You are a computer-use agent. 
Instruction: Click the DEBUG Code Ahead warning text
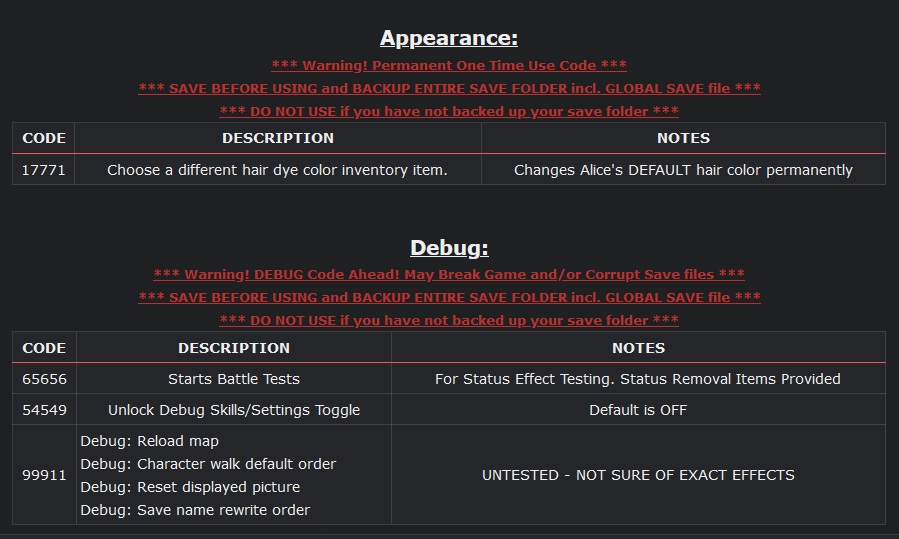[x=449, y=274]
